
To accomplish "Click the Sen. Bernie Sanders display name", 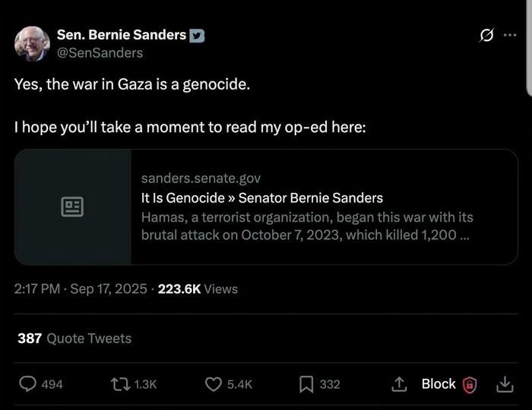I will (121, 35).
